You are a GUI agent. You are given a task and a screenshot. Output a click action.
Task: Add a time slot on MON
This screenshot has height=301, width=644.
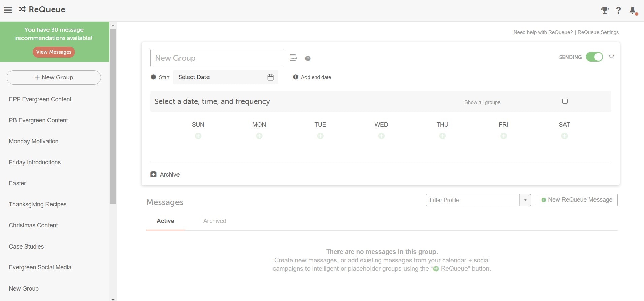(x=259, y=136)
